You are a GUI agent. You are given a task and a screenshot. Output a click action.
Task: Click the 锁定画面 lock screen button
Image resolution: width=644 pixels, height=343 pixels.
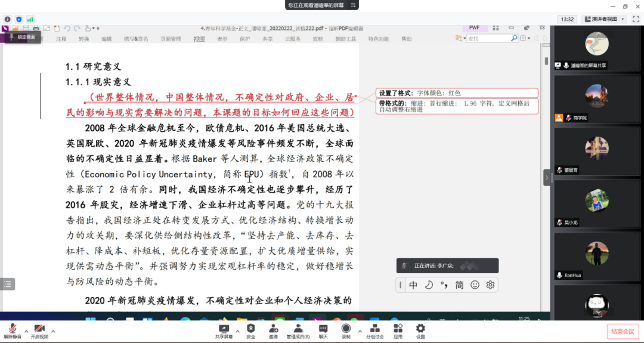(22, 37)
